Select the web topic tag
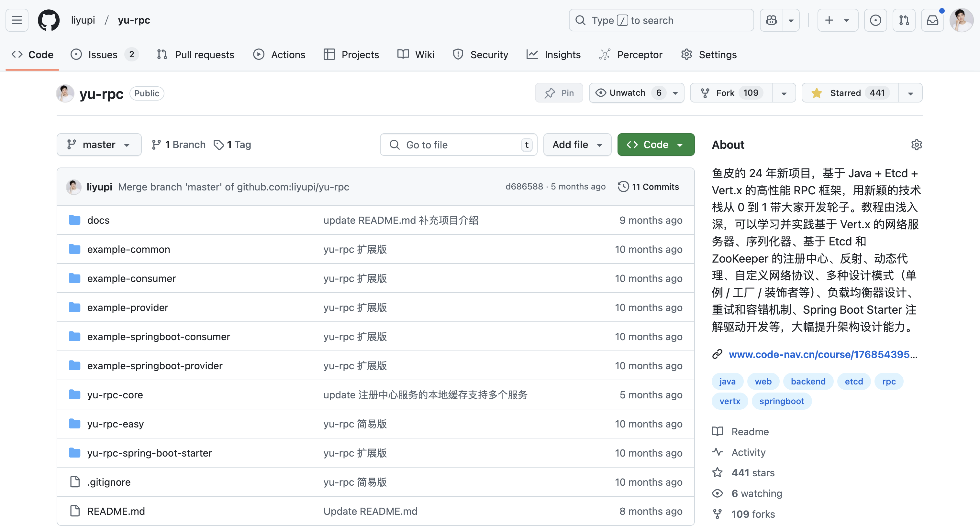The image size is (980, 529). point(763,381)
